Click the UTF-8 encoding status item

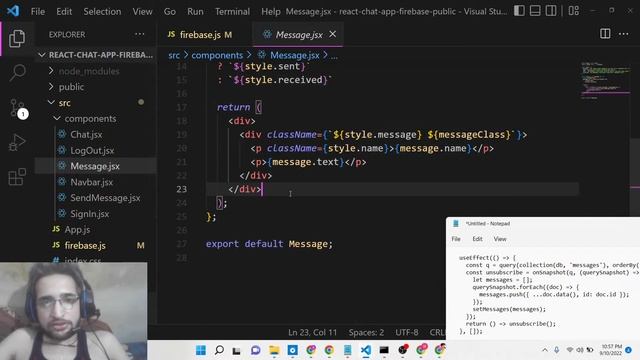click(407, 333)
